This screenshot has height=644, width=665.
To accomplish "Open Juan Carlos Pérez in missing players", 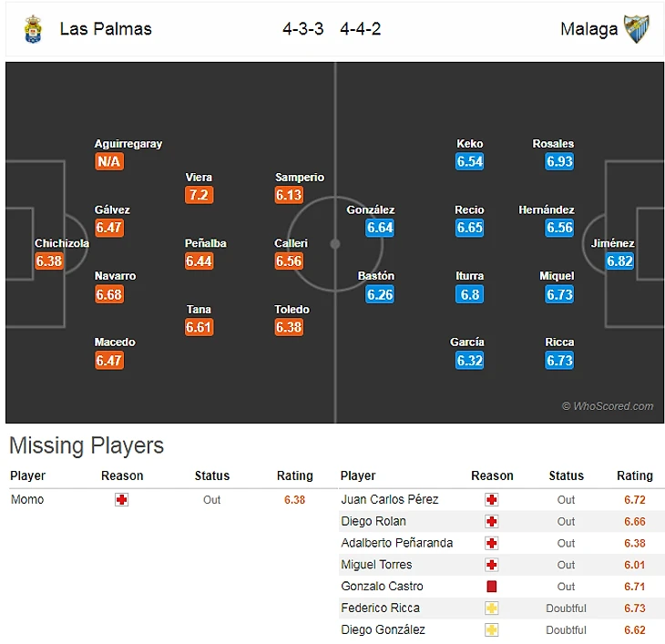I will (389, 500).
